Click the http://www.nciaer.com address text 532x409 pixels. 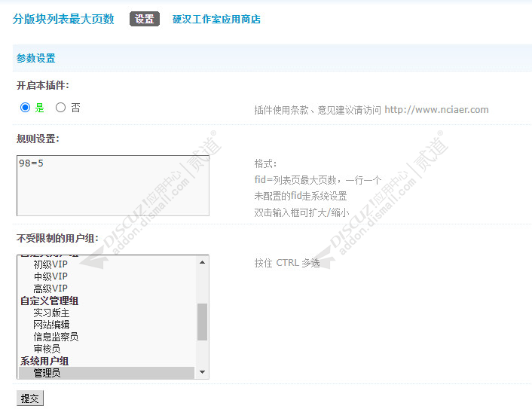tap(436, 110)
